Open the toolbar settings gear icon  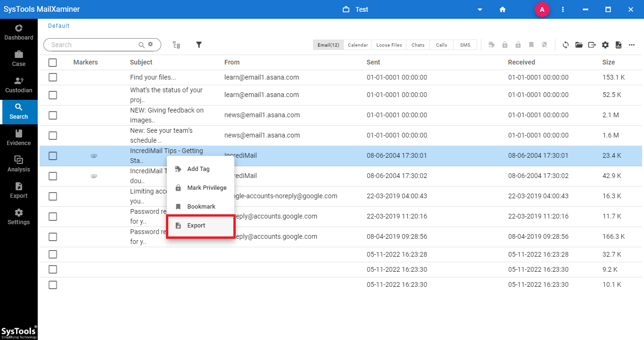pyautogui.click(x=605, y=45)
